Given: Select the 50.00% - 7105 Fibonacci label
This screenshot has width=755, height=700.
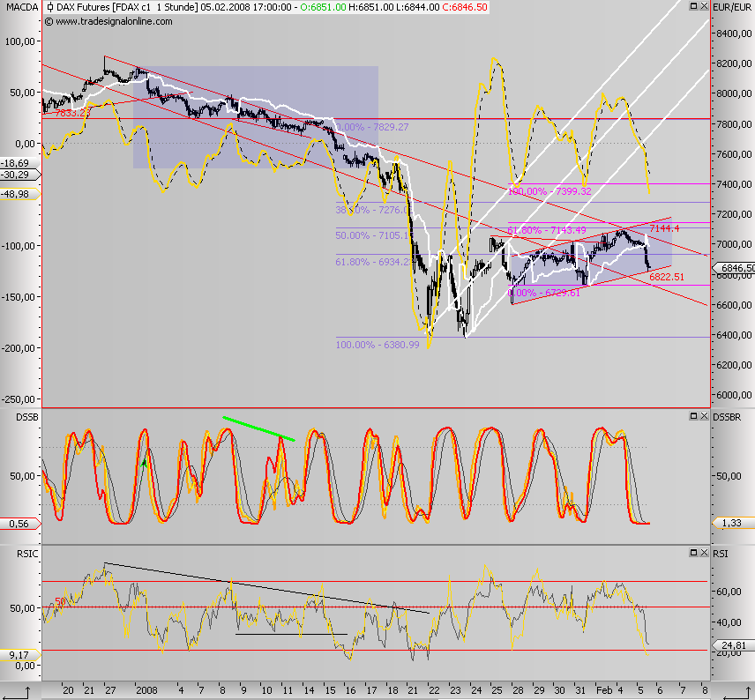Looking at the screenshot, I should click(372, 235).
